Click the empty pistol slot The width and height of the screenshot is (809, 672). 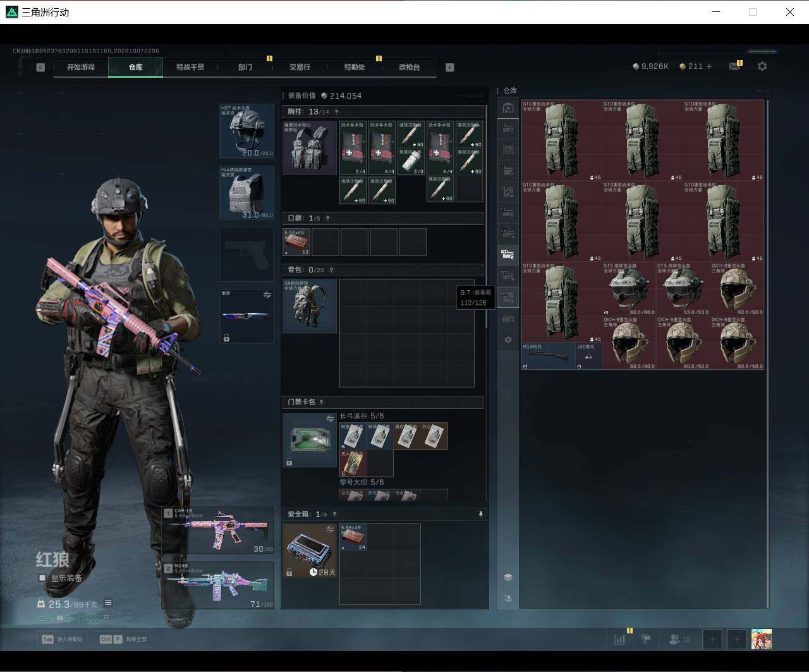[246, 254]
